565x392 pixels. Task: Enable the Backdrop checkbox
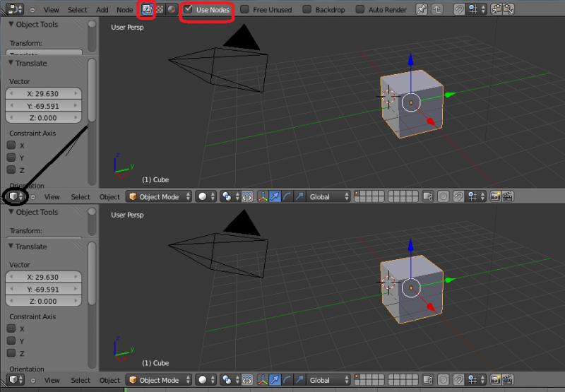pos(307,9)
